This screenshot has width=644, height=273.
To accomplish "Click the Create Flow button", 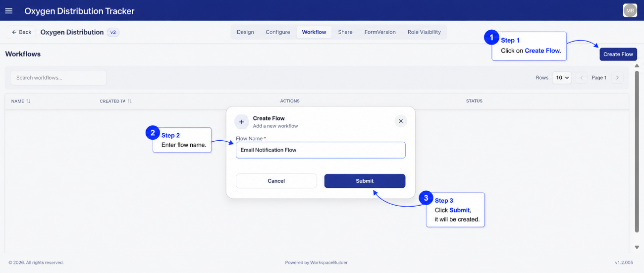I will point(618,54).
